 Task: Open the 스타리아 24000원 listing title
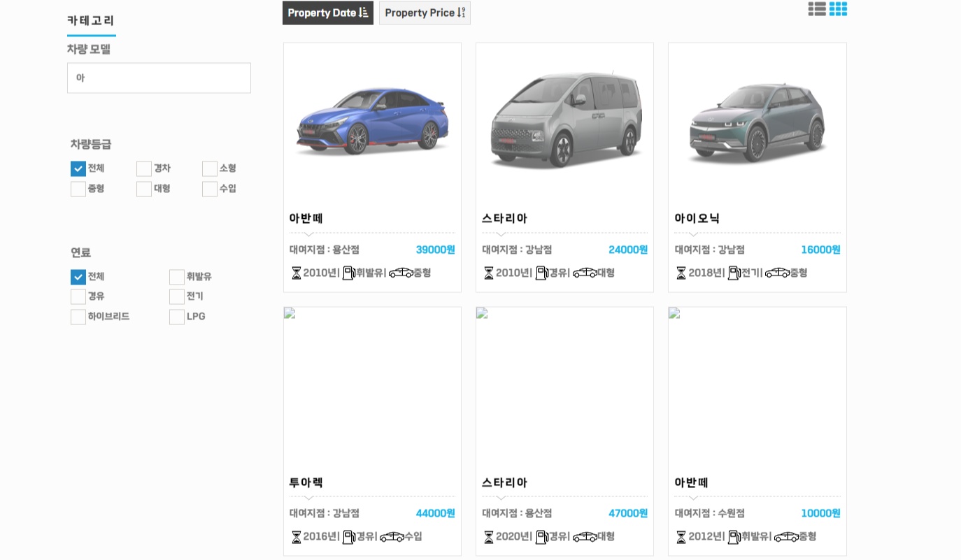point(504,218)
